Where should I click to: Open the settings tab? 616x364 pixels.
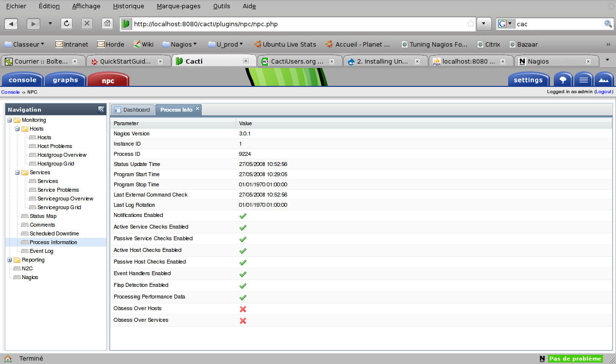click(528, 80)
